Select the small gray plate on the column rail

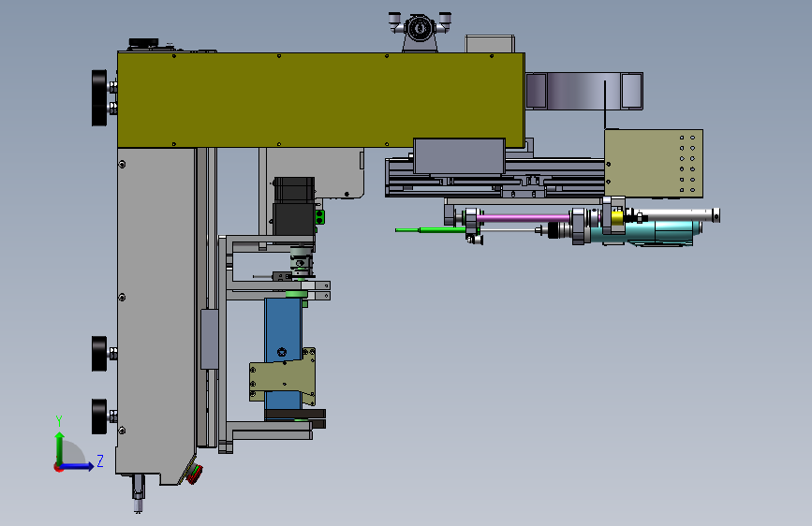point(209,339)
